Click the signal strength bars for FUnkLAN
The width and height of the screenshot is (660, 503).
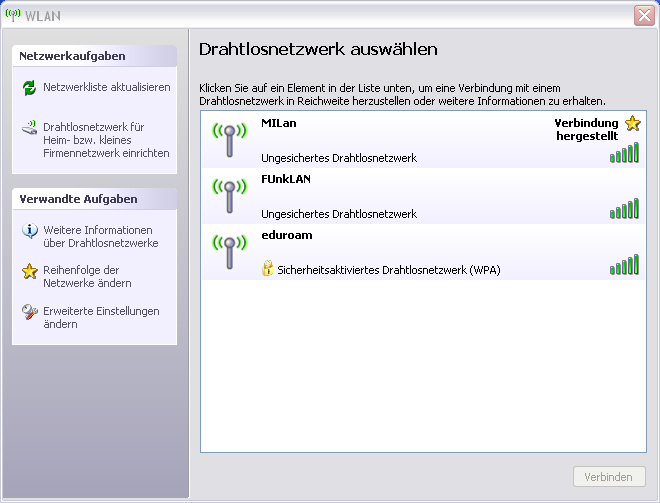[624, 208]
